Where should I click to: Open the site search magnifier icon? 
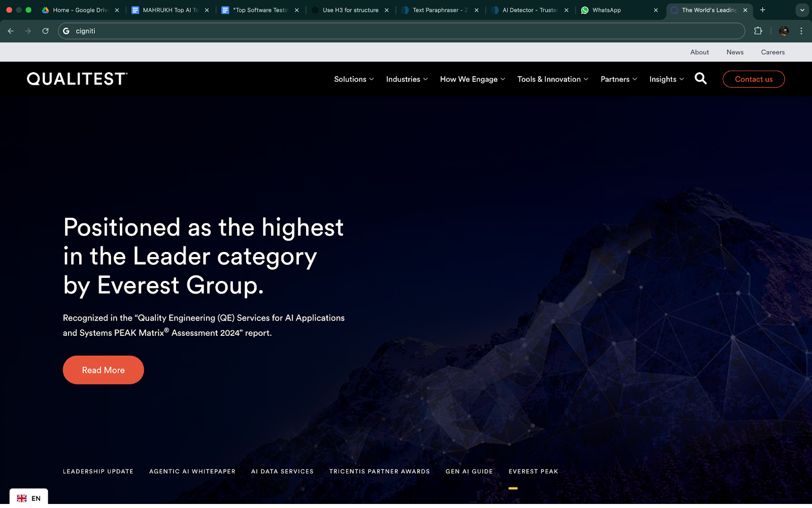(x=700, y=79)
